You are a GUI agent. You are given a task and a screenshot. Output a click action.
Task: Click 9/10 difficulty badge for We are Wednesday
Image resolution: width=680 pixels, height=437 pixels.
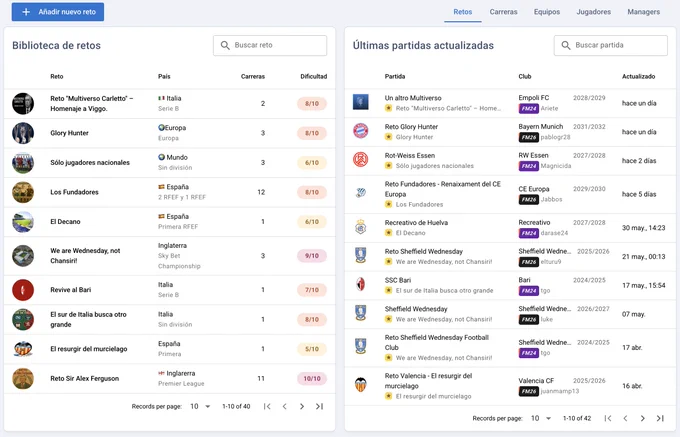[312, 256]
